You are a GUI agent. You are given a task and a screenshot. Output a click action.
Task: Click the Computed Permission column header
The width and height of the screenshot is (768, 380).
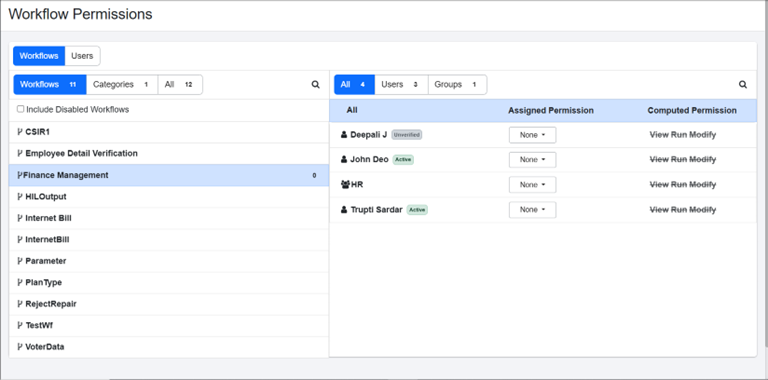[692, 111]
